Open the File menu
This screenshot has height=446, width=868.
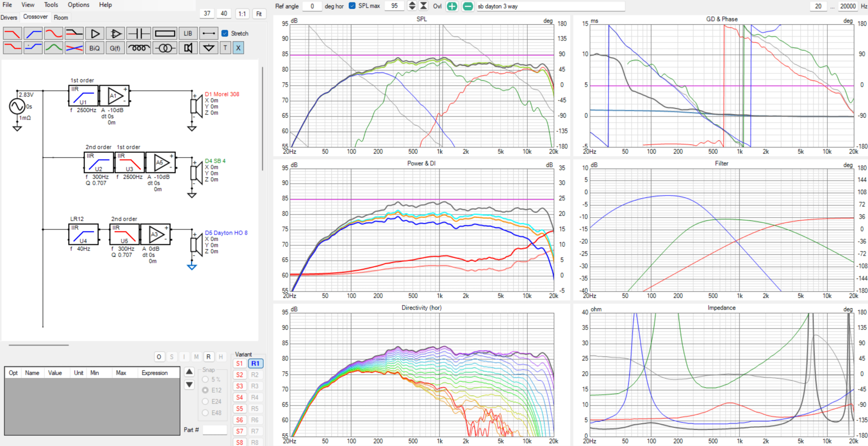click(7, 5)
